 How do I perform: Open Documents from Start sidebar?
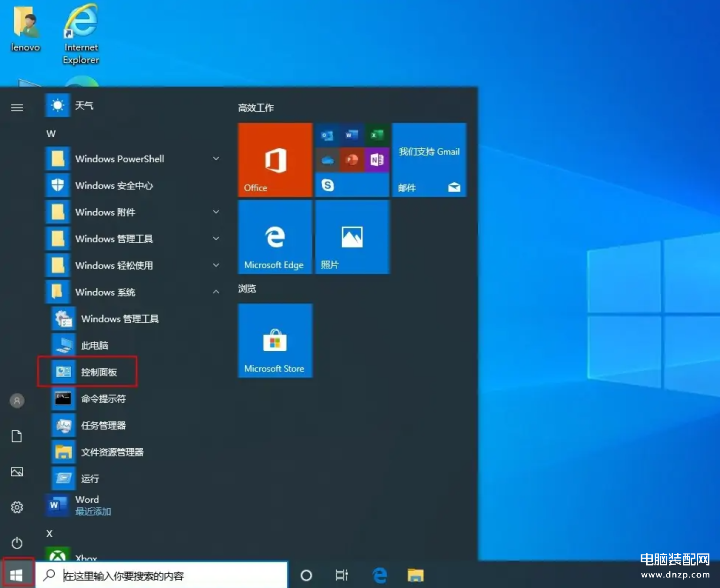click(x=17, y=436)
